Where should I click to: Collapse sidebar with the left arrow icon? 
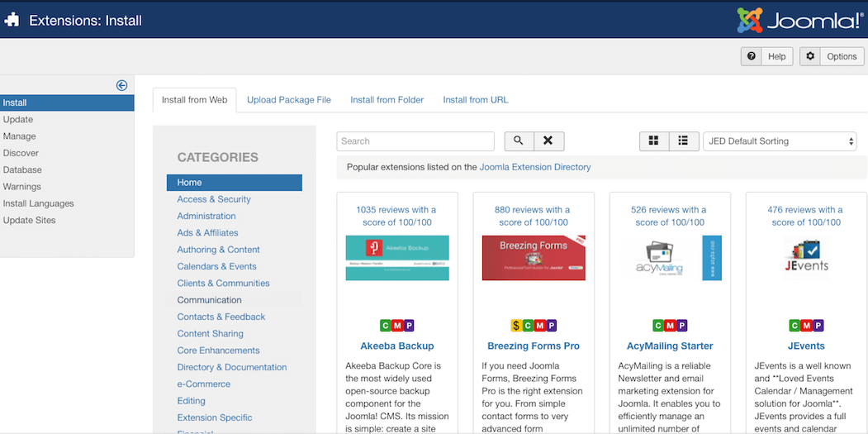tap(121, 85)
